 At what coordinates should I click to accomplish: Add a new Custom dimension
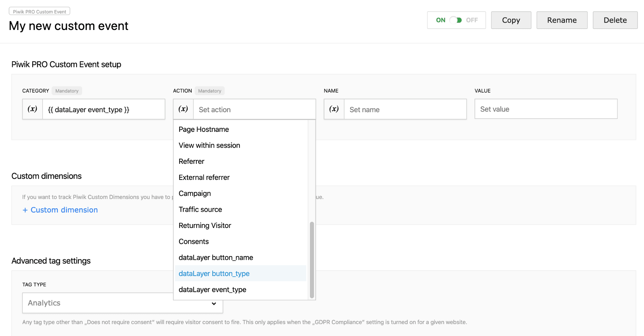tap(60, 210)
